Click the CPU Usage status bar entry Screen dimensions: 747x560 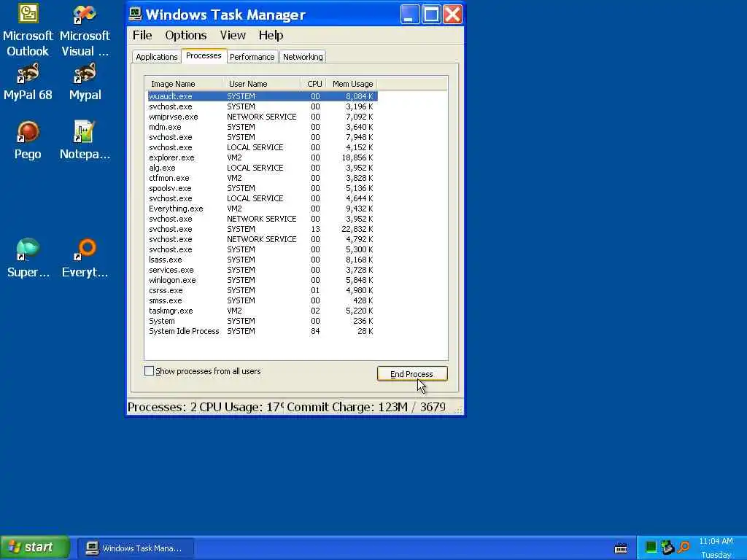click(x=241, y=407)
